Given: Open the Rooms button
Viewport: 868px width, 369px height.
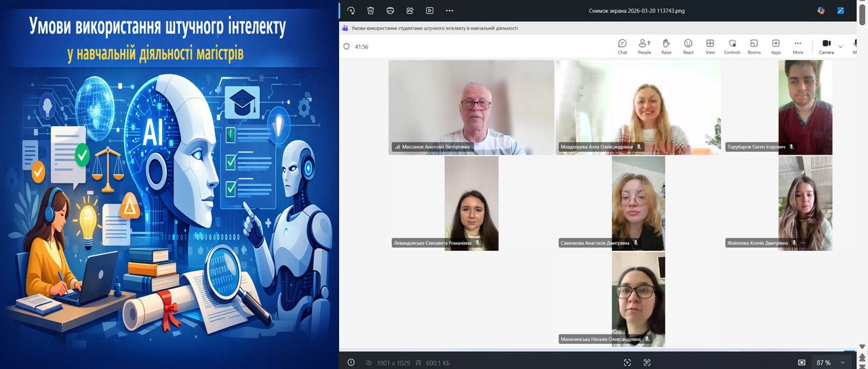Looking at the screenshot, I should 754,46.
